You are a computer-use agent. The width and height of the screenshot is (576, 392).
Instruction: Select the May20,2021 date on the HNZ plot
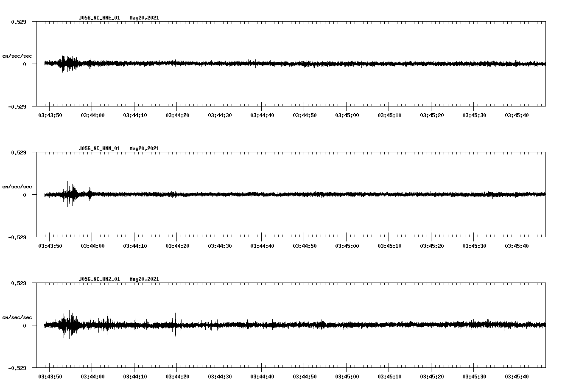click(144, 279)
